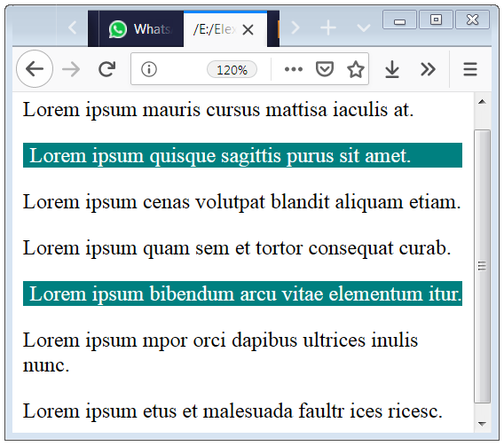Image resolution: width=504 pixels, height=446 pixels.
Task: Reload the current page
Action: click(x=106, y=68)
